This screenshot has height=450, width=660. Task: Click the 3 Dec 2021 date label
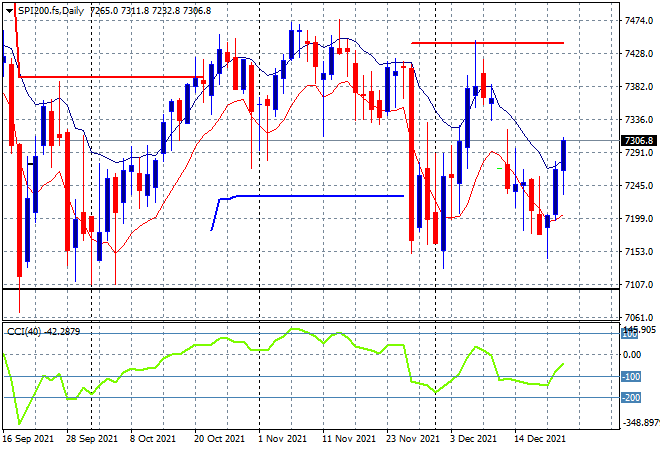tap(473, 439)
